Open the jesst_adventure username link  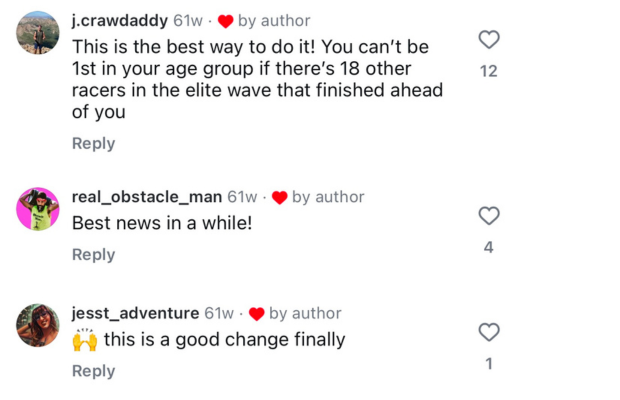(x=136, y=313)
